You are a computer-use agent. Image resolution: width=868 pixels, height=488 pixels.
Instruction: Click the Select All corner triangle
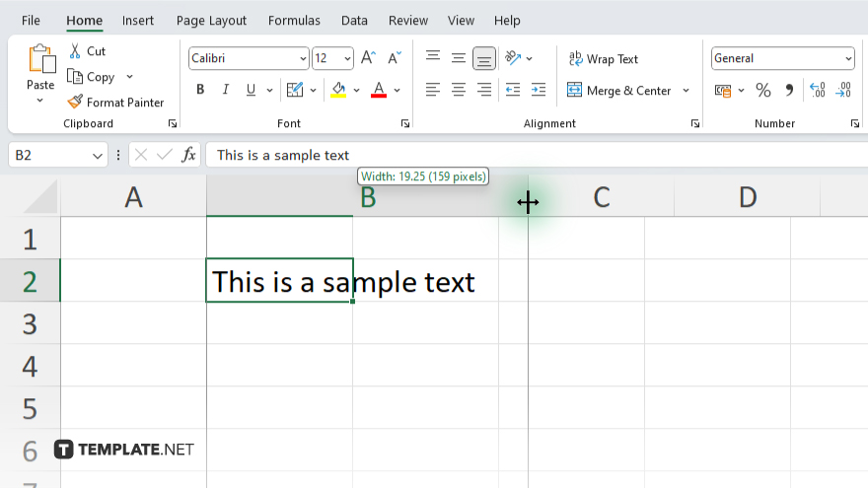click(41, 197)
